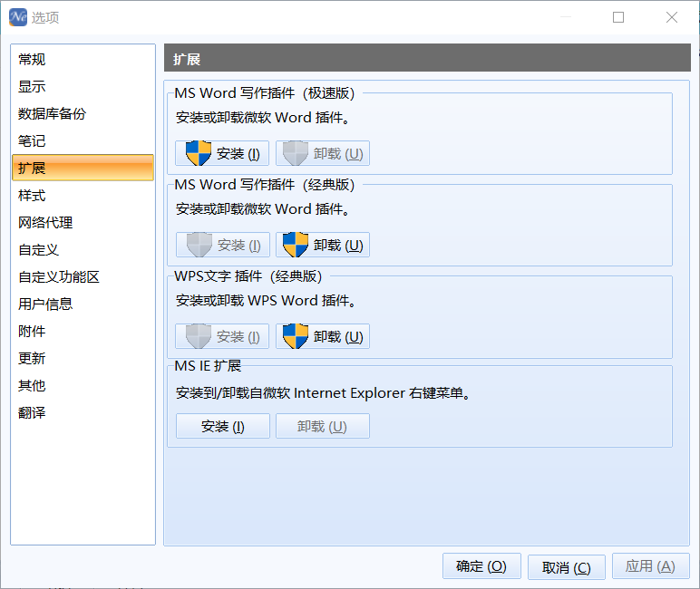Image resolution: width=700 pixels, height=589 pixels.
Task: Click disabled 卸载 button for MS IE 扩展
Action: tap(323, 426)
